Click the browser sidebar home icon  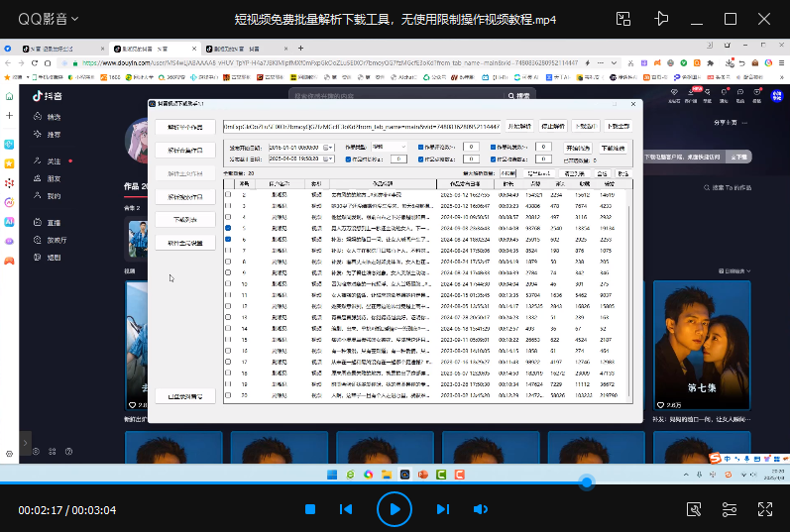9,96
